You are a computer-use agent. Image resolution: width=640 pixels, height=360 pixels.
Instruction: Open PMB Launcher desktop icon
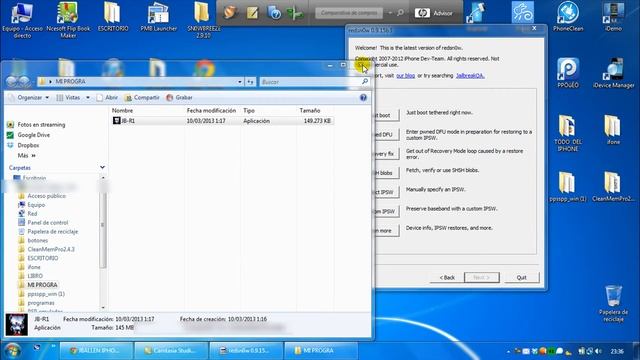158,17
